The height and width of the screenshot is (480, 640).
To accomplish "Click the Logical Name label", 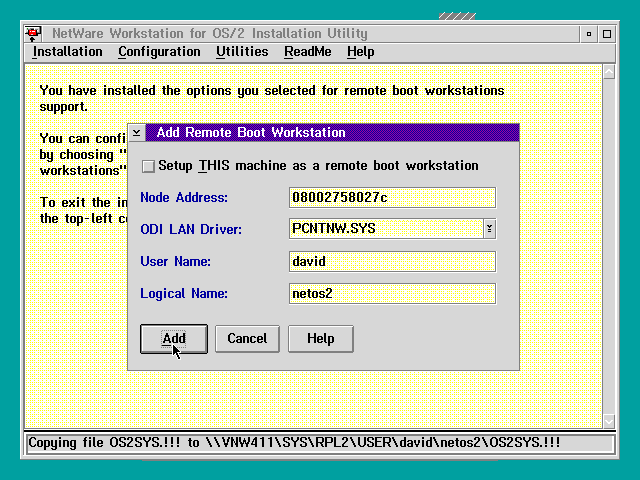I will (x=184, y=294).
